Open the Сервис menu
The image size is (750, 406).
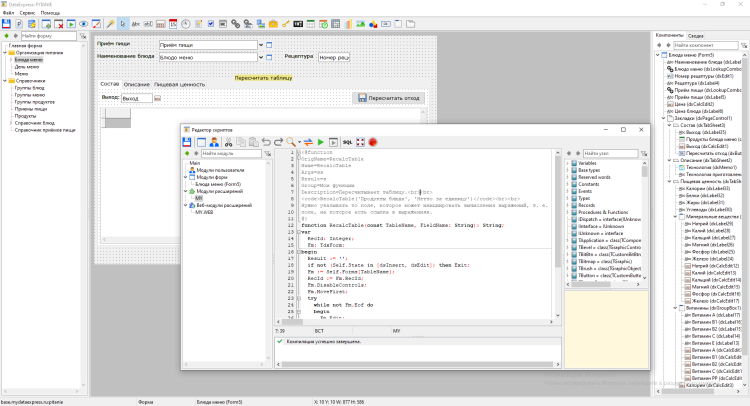coord(27,12)
